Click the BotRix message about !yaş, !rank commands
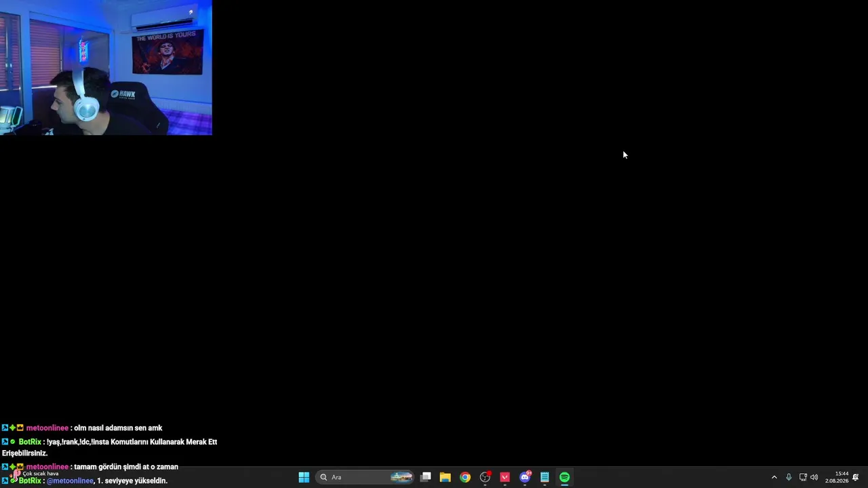Viewport: 868px width, 488px height. pyautogui.click(x=109, y=447)
